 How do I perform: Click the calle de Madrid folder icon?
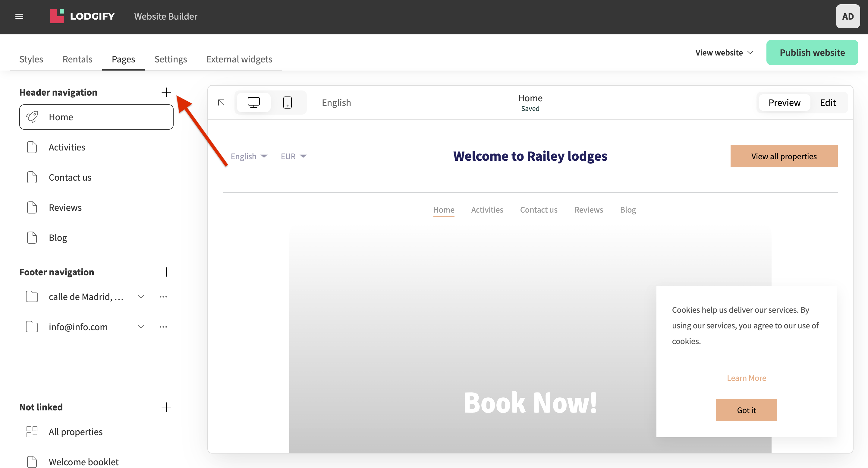32,297
